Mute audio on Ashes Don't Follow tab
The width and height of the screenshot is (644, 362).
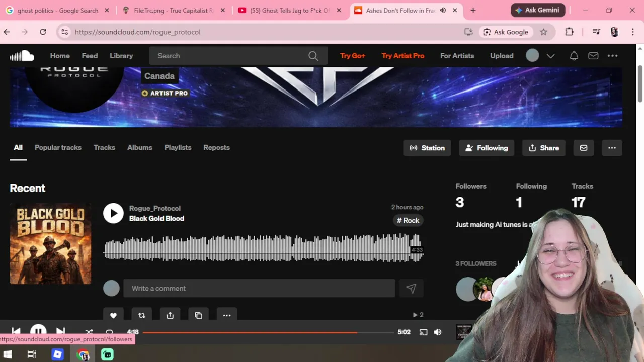point(443,10)
